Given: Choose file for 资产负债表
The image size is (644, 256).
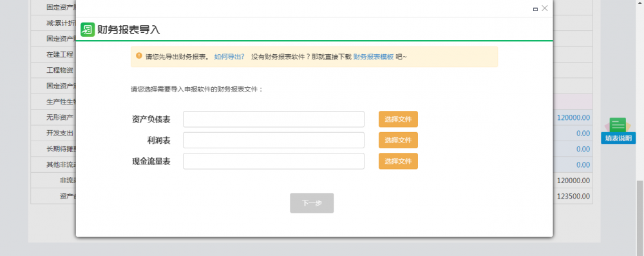Looking at the screenshot, I should (398, 119).
